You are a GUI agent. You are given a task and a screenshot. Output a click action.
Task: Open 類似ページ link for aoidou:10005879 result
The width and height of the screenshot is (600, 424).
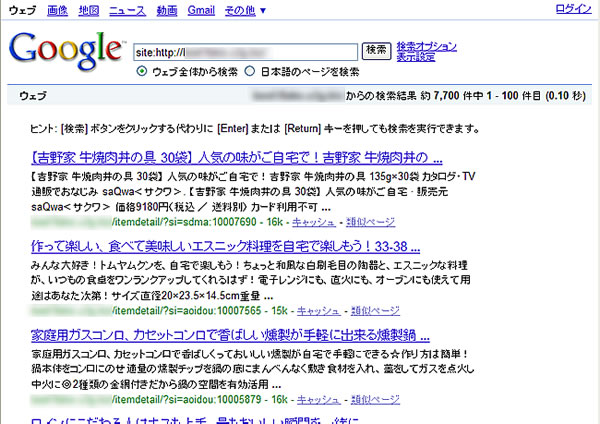point(375,400)
